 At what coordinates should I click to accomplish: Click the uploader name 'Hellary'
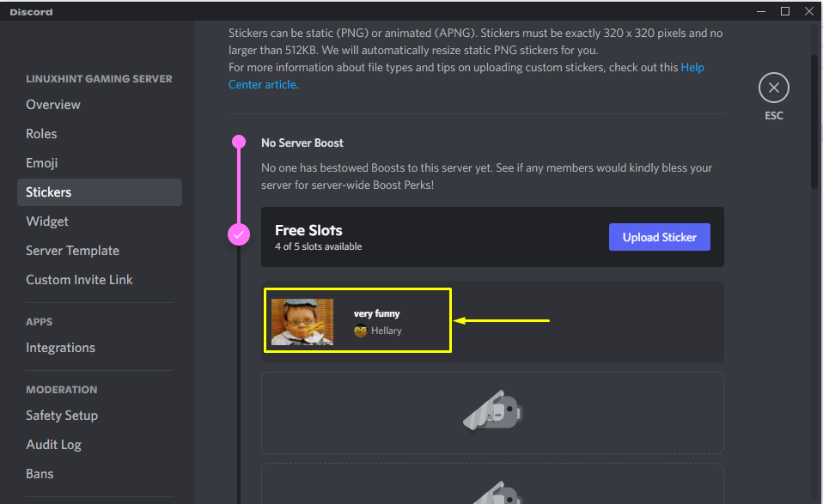[x=387, y=331]
